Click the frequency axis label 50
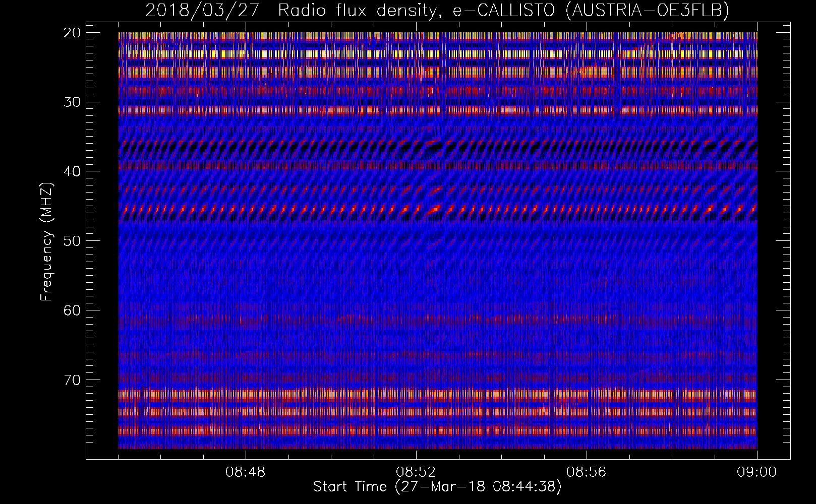816x504 pixels. [72, 241]
